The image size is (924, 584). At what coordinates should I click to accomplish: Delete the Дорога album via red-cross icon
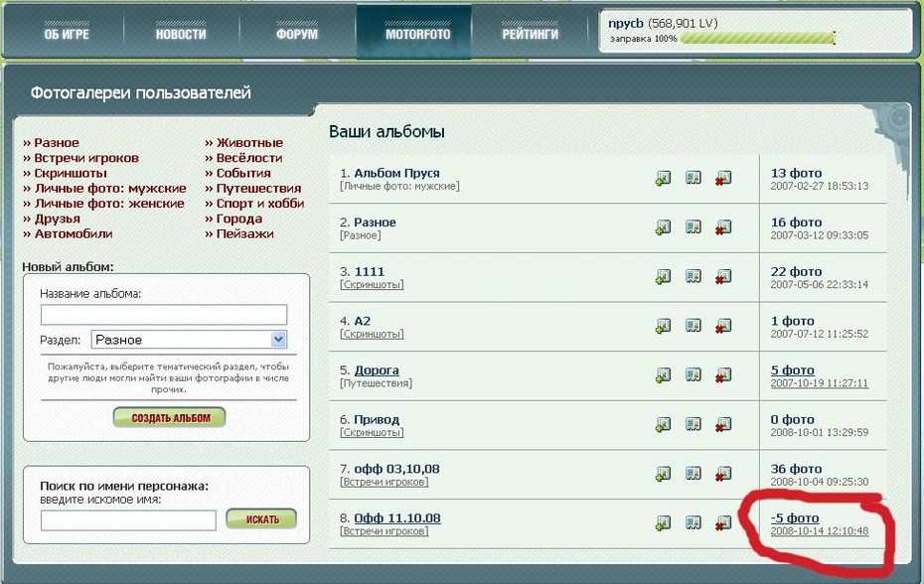[x=723, y=375]
